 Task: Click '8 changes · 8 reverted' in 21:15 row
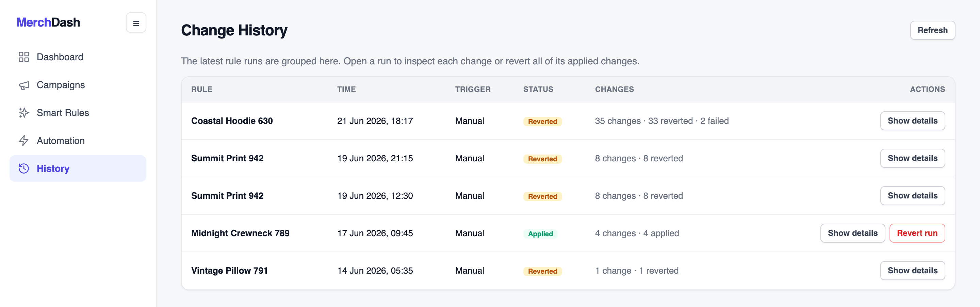(639, 158)
